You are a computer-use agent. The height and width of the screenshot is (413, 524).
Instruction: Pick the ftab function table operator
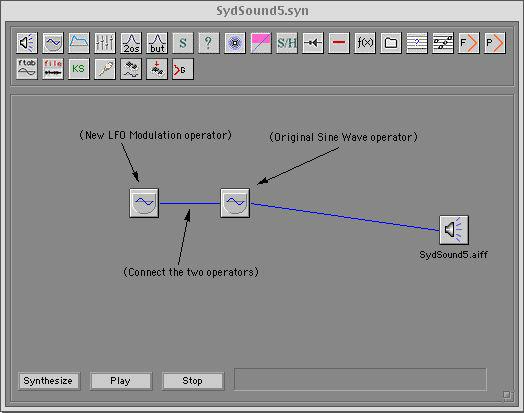(27, 69)
